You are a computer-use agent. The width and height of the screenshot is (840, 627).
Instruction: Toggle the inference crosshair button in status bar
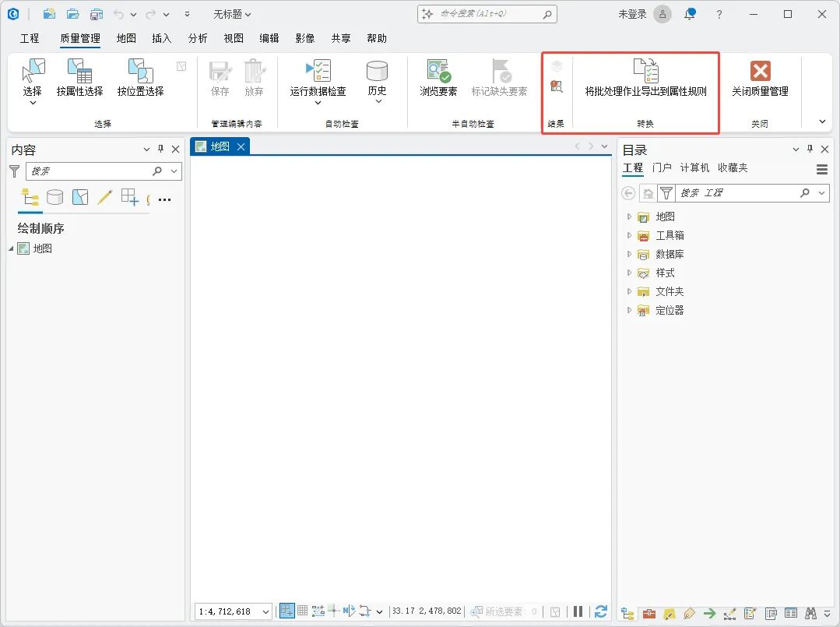click(x=334, y=611)
